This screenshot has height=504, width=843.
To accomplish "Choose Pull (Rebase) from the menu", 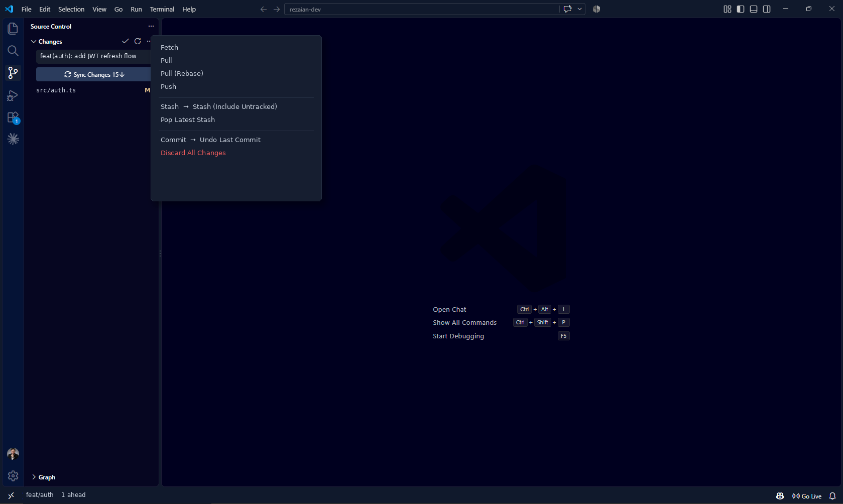I will pos(182,73).
